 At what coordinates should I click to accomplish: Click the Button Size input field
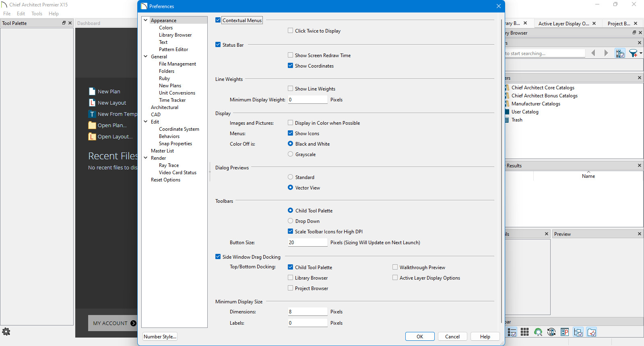pos(308,243)
